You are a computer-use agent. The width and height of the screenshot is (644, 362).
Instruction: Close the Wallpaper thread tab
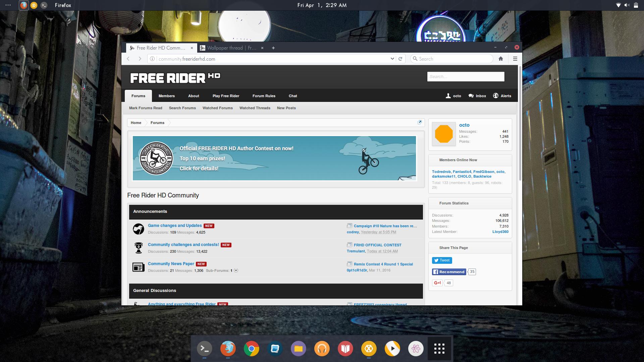coord(262,48)
